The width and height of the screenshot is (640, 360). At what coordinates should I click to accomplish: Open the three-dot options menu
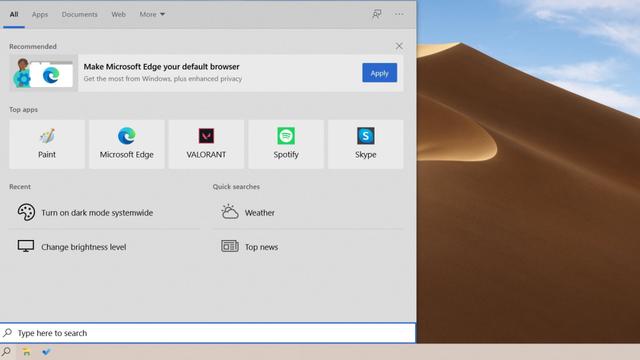click(399, 14)
